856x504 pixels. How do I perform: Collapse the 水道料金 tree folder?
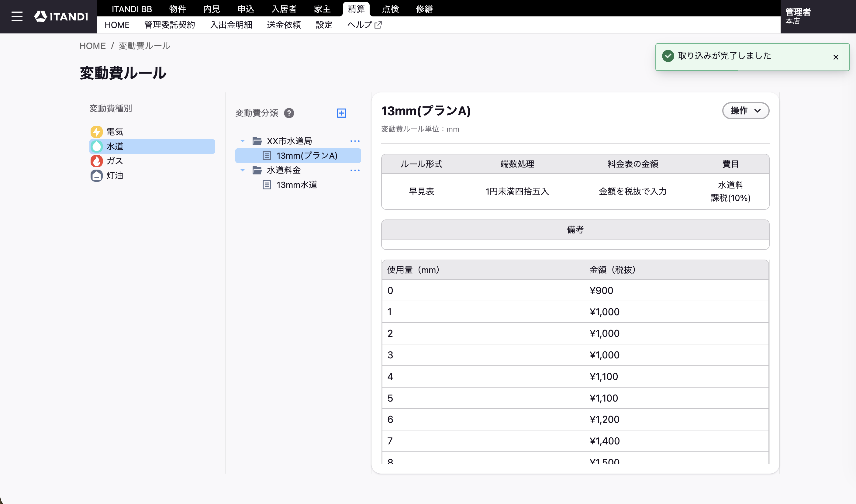[x=243, y=170]
